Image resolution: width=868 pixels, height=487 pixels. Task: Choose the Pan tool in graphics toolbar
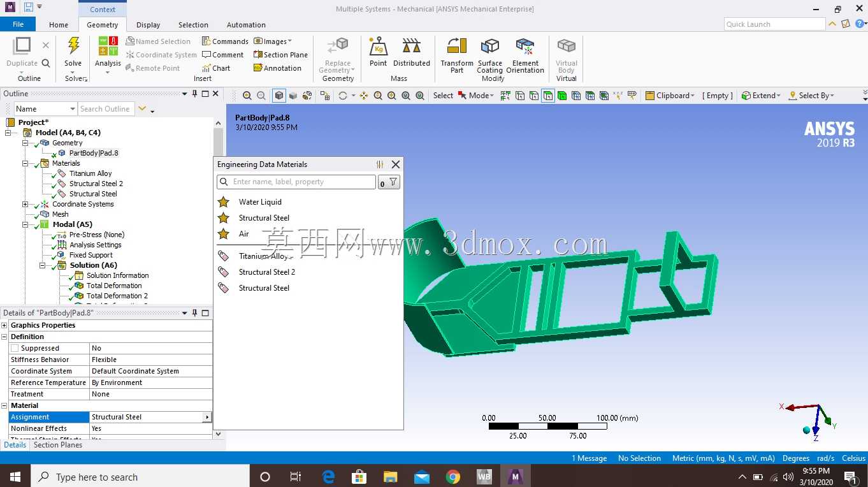(364, 96)
